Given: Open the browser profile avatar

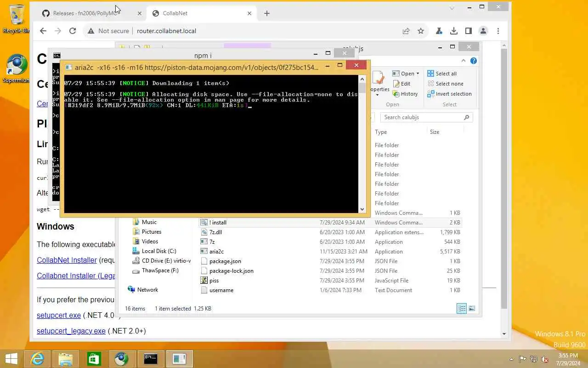Looking at the screenshot, I should 483,31.
